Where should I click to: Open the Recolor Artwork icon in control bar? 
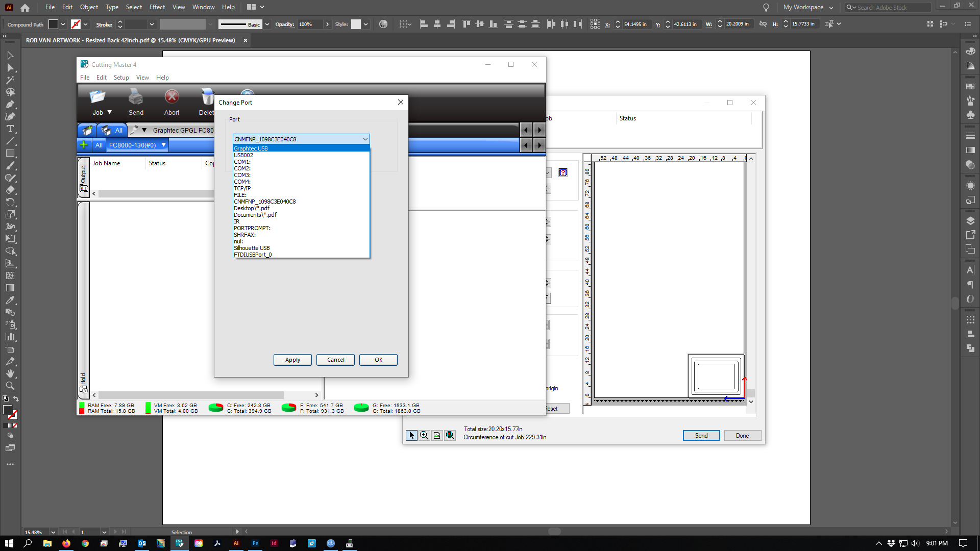tap(383, 24)
